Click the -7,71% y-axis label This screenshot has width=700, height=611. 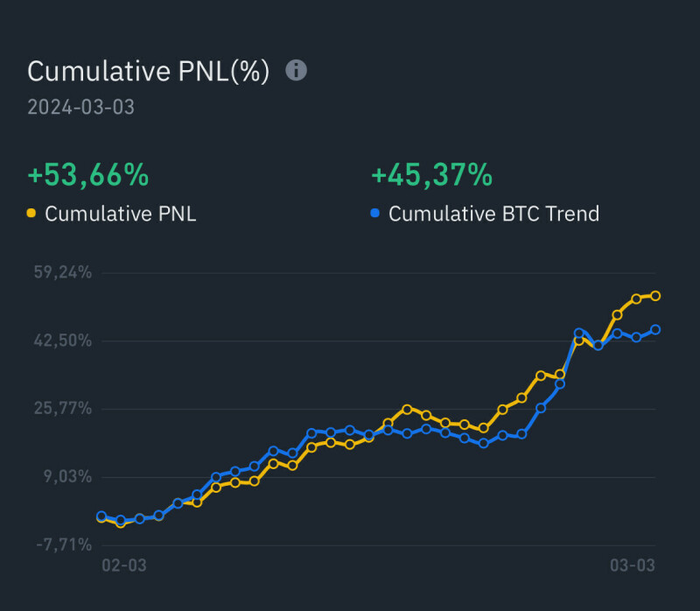point(63,545)
